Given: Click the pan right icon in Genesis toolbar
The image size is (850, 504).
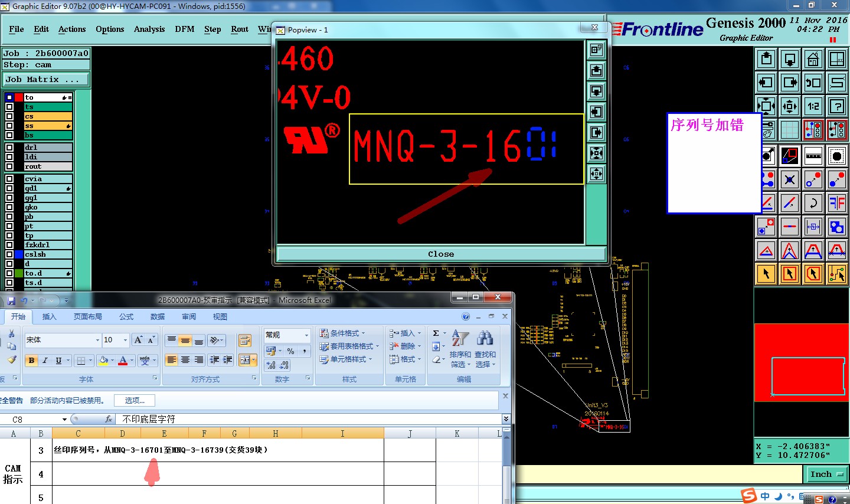Looking at the screenshot, I should 790,83.
